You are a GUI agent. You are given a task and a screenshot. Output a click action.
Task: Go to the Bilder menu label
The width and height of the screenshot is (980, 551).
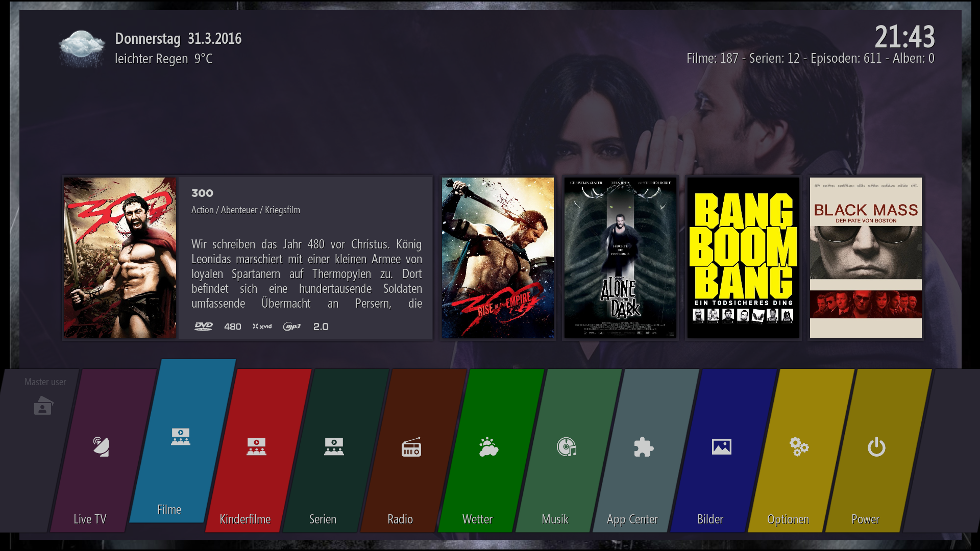(710, 519)
